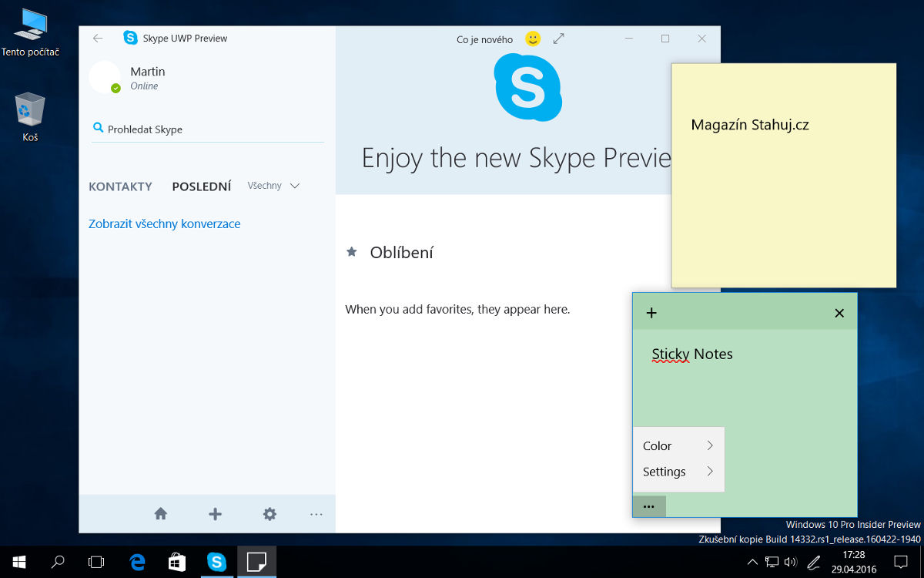Click the Skype plus icon for new conversation
The image size is (924, 578).
(216, 514)
